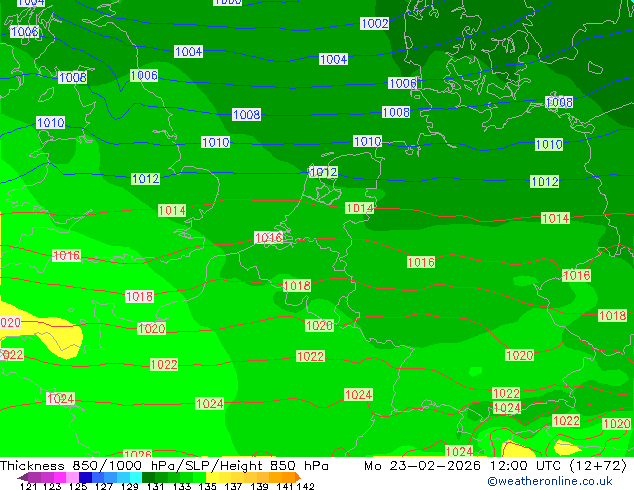Click the legend value 121

pos(28,486)
